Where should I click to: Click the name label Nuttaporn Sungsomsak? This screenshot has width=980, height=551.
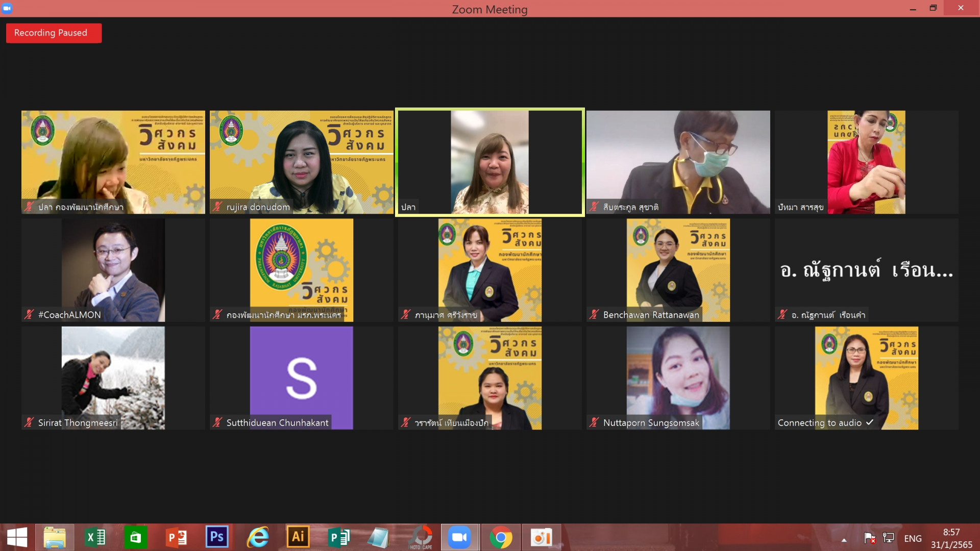pyautogui.click(x=651, y=423)
